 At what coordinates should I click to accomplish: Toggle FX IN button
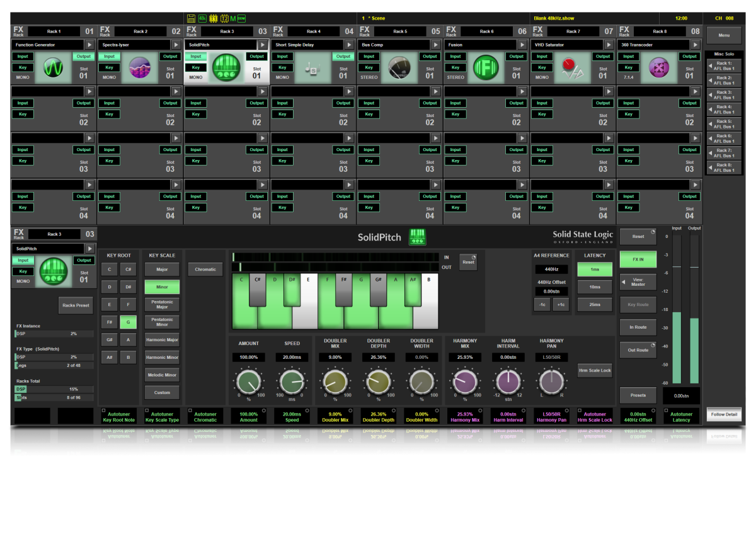click(638, 259)
